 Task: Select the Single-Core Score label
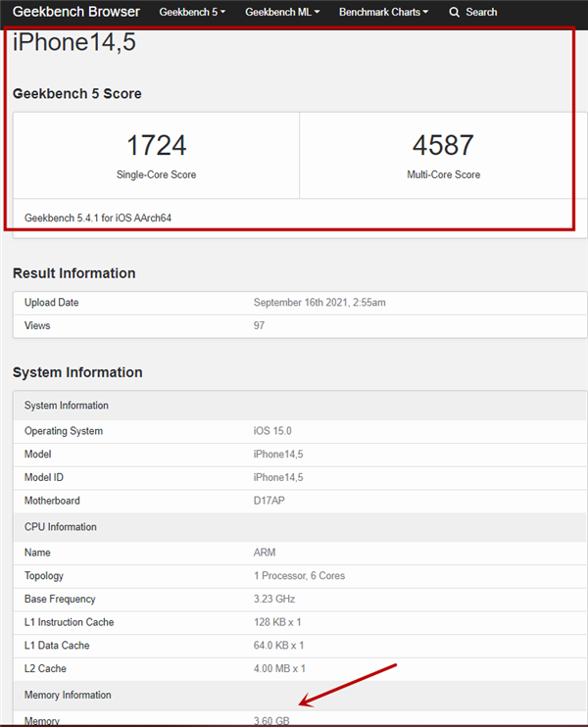[156, 174]
